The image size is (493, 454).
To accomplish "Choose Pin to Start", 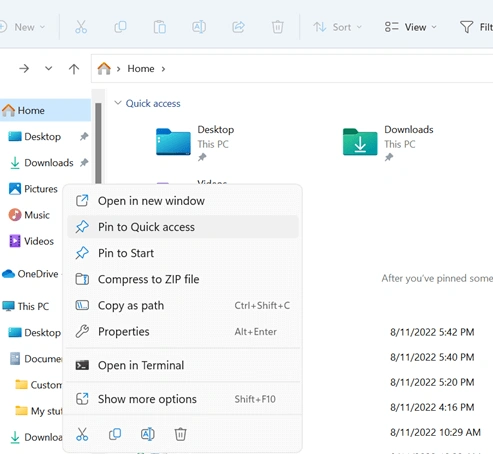I will (183, 253).
